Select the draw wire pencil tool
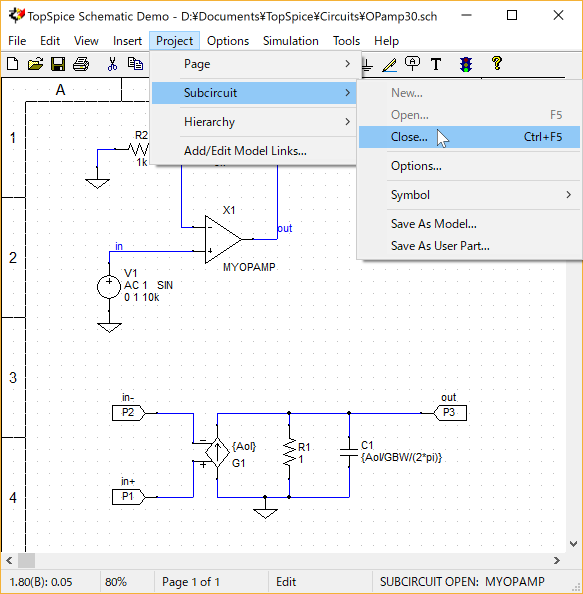Viewport: 583px width, 594px height. [389, 64]
